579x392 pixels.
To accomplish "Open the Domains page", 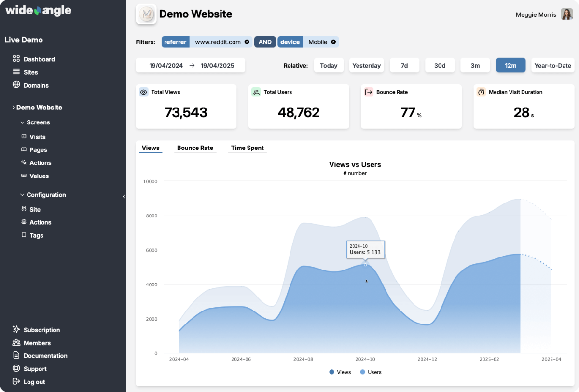I will (36, 85).
